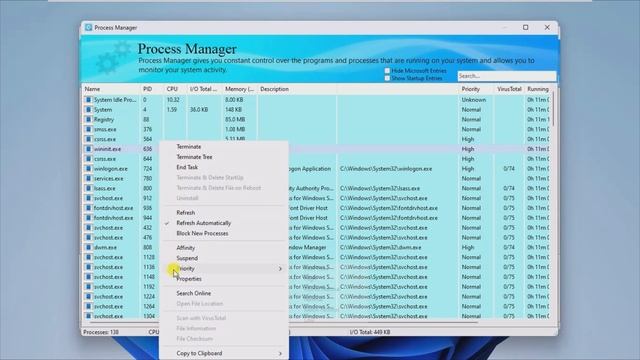Expand the Priority submenu arrow
Screen dimensions: 640x360
[x=280, y=269]
